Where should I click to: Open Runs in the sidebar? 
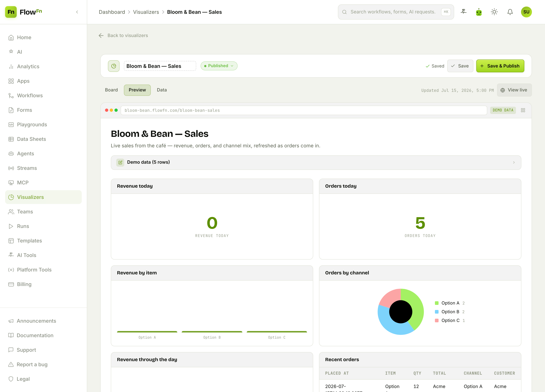43,226
